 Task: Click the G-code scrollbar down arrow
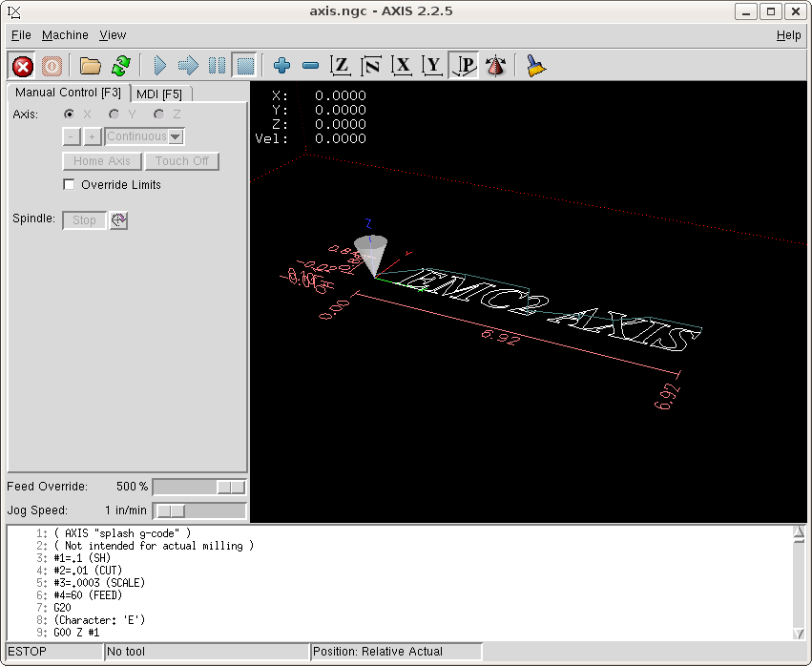point(799,634)
